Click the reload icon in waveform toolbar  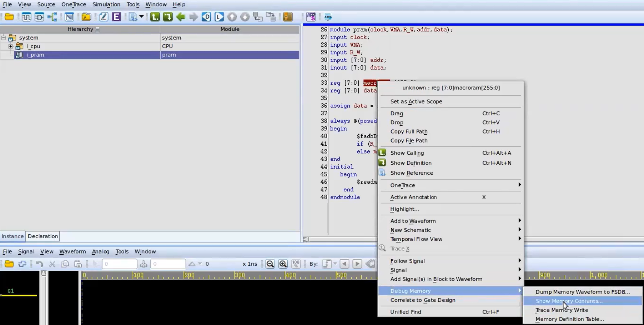coord(22,264)
